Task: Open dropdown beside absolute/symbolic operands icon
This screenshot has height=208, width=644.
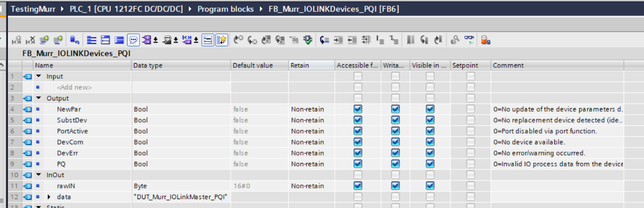Action: pyautogui.click(x=155, y=40)
